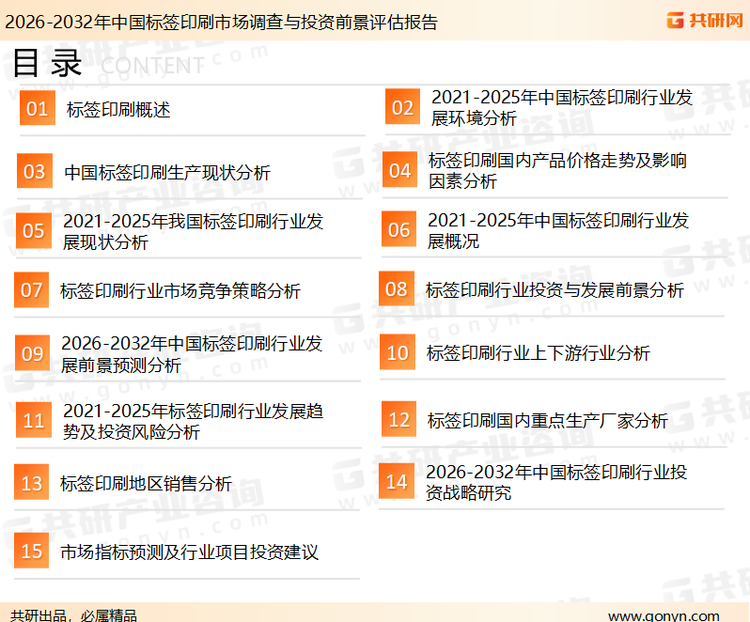The height and width of the screenshot is (622, 750).
Task: Click the orange 14 number badge
Action: pyautogui.click(x=397, y=481)
